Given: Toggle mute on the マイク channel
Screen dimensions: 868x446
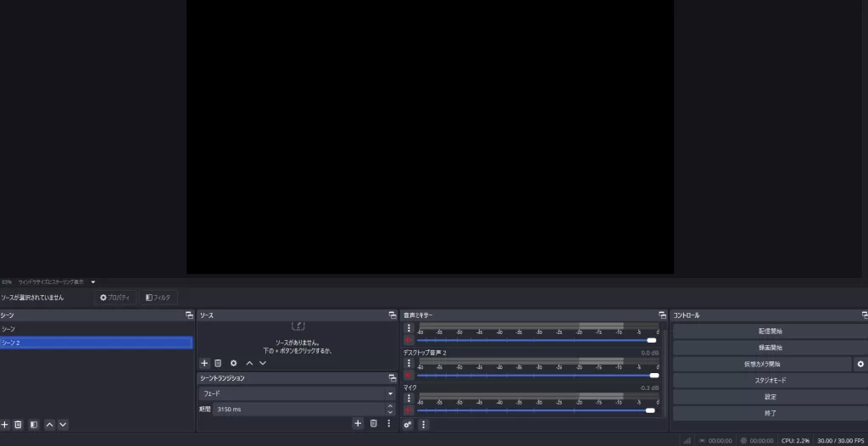Looking at the screenshot, I should [409, 410].
